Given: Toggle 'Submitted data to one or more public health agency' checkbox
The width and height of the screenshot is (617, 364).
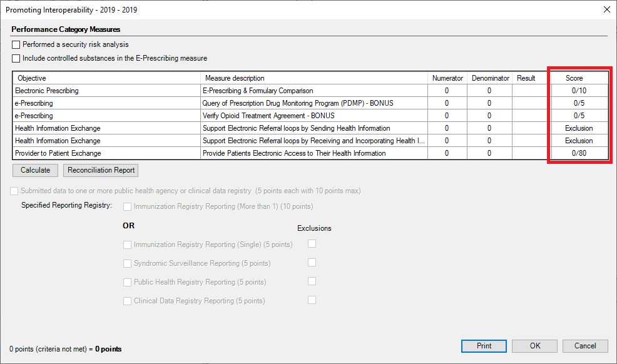Looking at the screenshot, I should pos(14,191).
